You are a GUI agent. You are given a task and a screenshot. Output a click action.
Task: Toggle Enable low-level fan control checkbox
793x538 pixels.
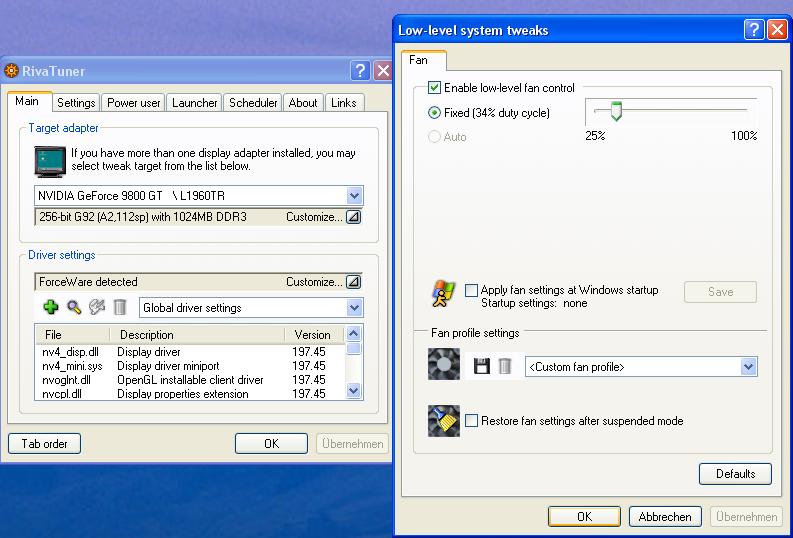pos(434,87)
